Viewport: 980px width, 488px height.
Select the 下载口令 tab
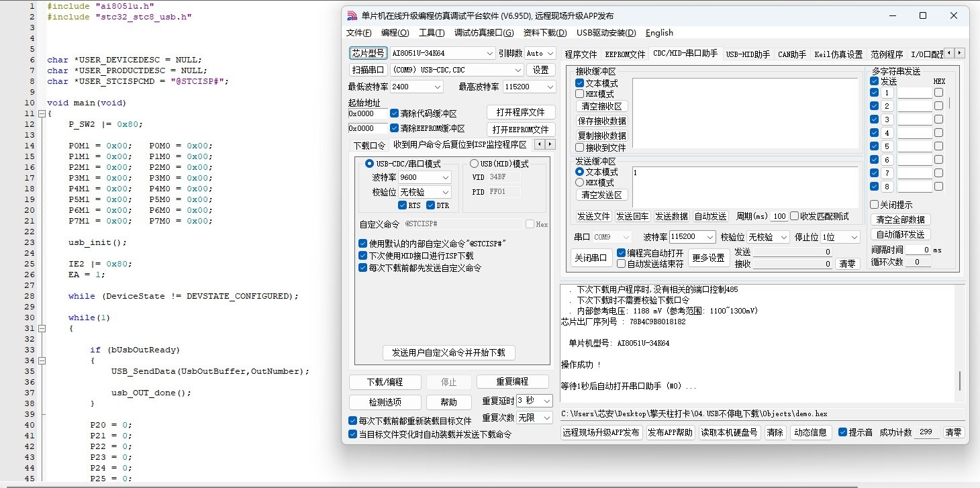pos(369,146)
